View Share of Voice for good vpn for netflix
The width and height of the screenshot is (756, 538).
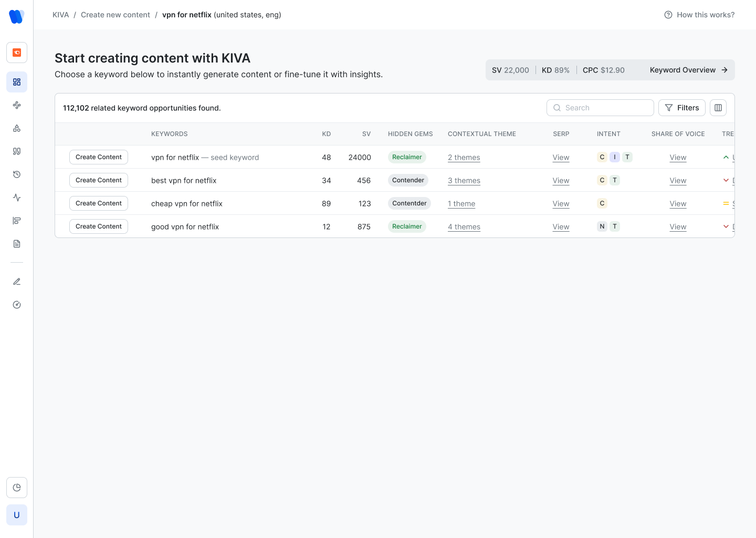click(678, 227)
